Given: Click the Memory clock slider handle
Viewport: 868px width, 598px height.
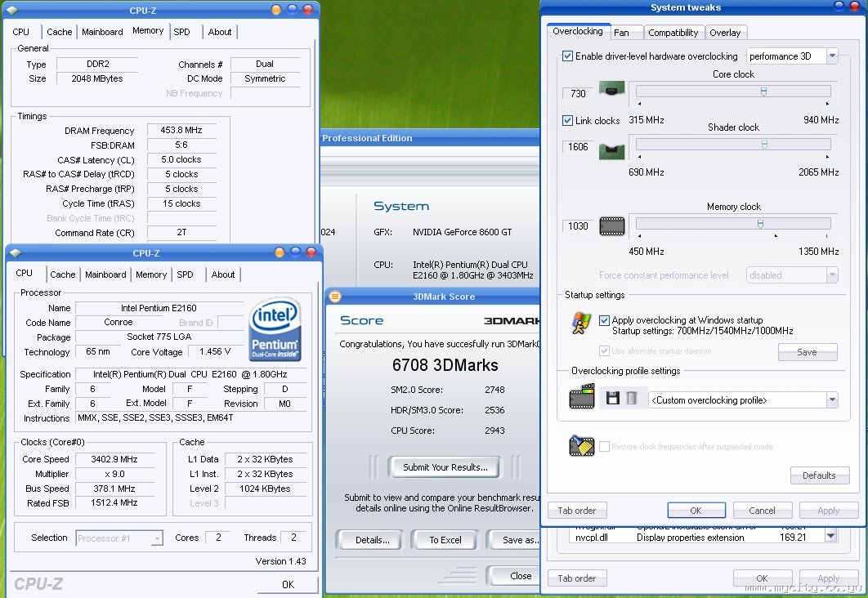Looking at the screenshot, I should coord(760,224).
